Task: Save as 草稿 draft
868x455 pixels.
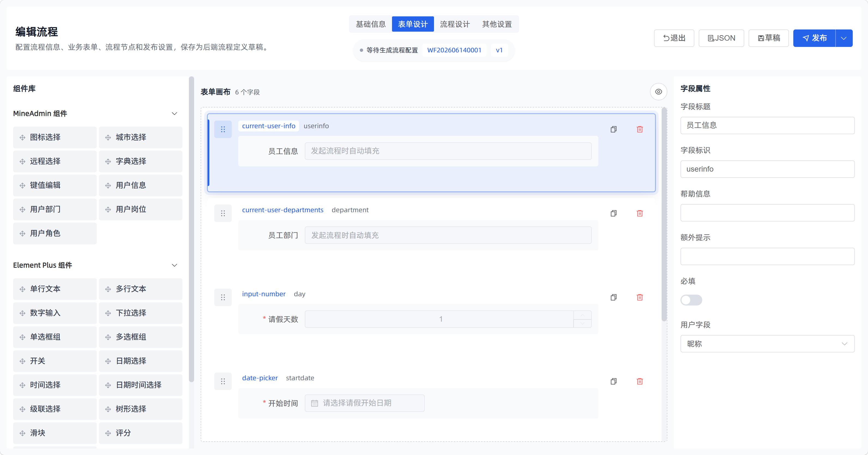Action: click(768, 38)
